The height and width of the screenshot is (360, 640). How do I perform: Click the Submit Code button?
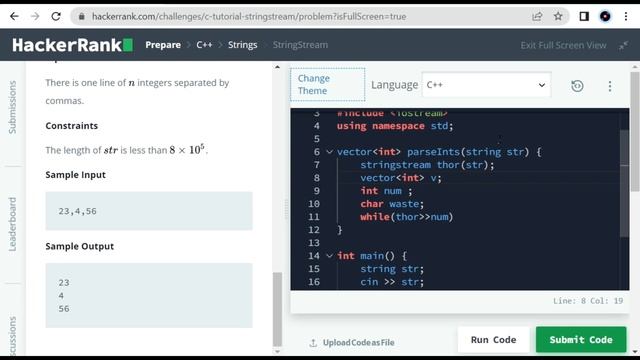581,340
